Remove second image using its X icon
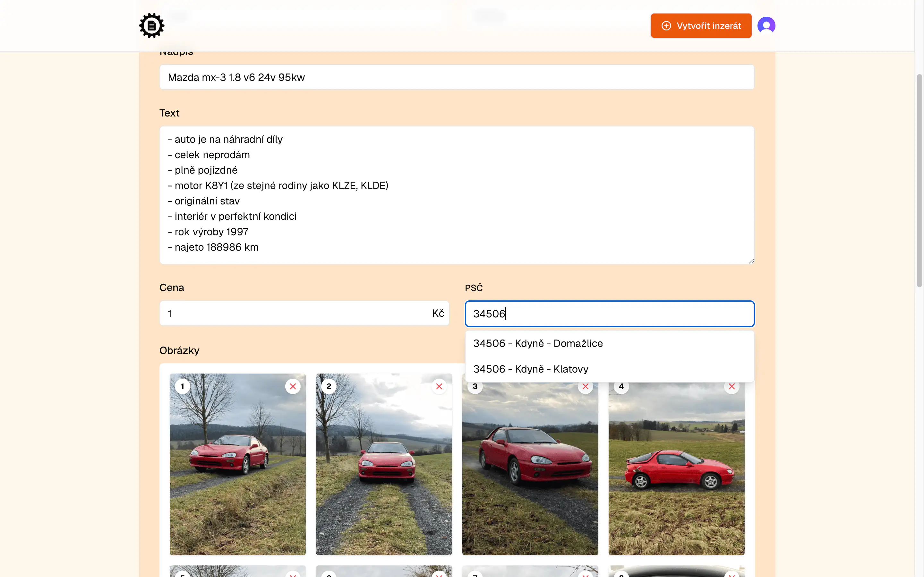Screen dimensions: 924x577 coord(439,386)
